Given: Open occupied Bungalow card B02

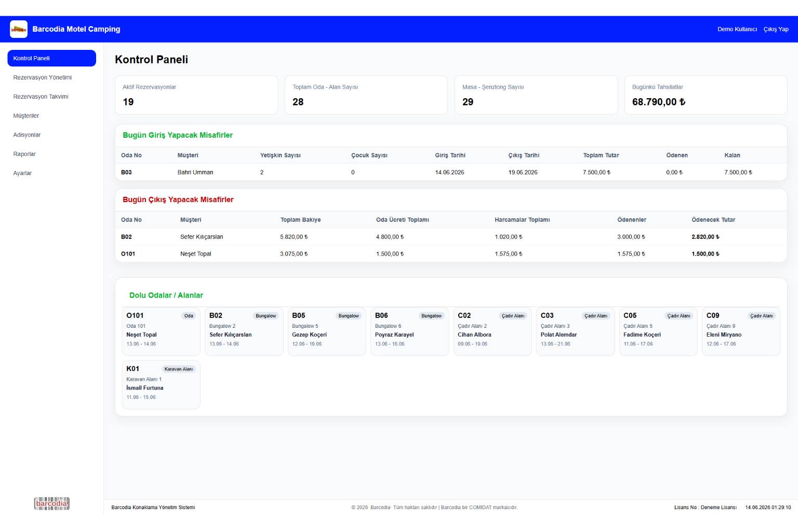Looking at the screenshot, I should [x=244, y=331].
